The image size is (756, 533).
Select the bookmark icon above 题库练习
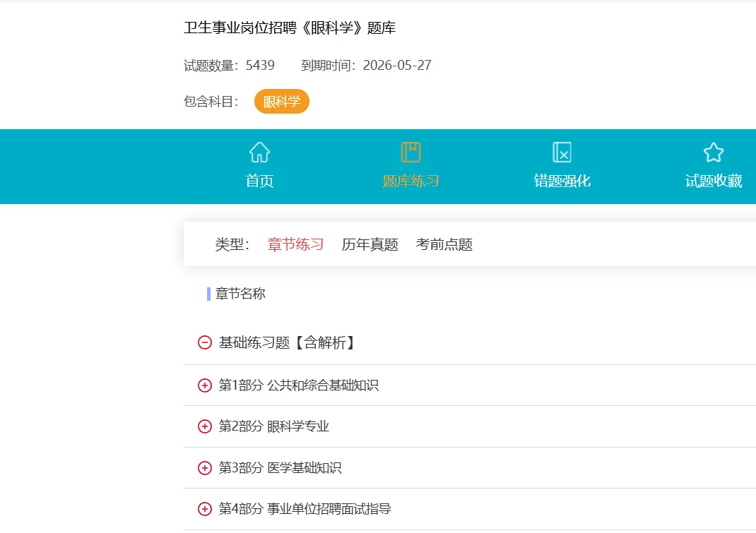(411, 151)
